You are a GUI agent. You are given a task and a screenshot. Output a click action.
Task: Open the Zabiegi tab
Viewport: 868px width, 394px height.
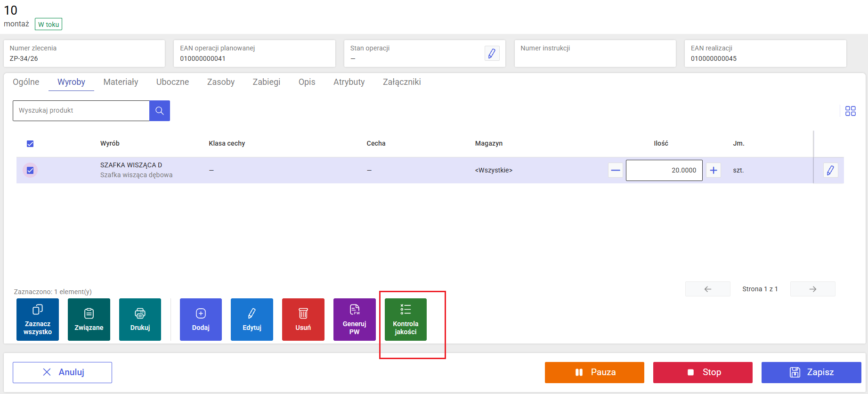tap(267, 82)
